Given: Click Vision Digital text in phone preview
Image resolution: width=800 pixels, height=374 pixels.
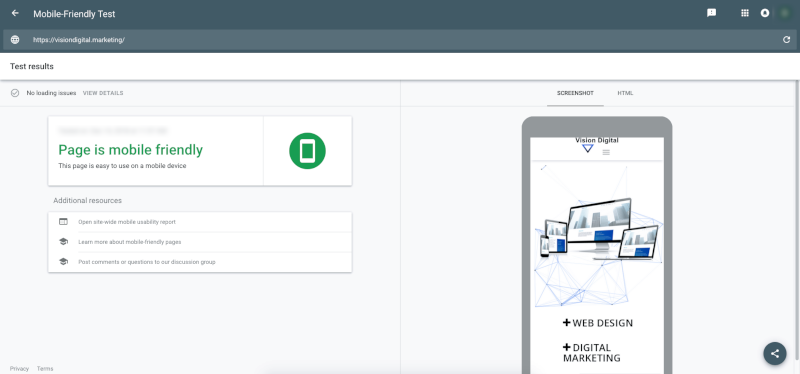Looking at the screenshot, I should tap(596, 140).
